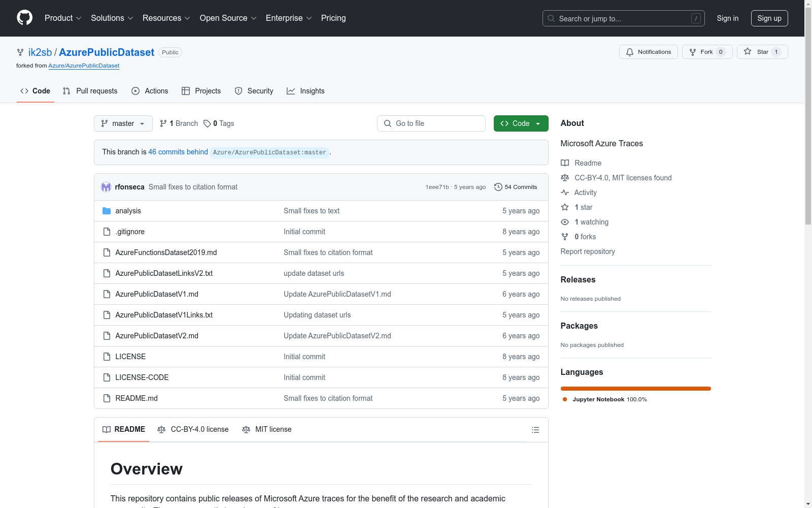Select the README tab

point(124,430)
